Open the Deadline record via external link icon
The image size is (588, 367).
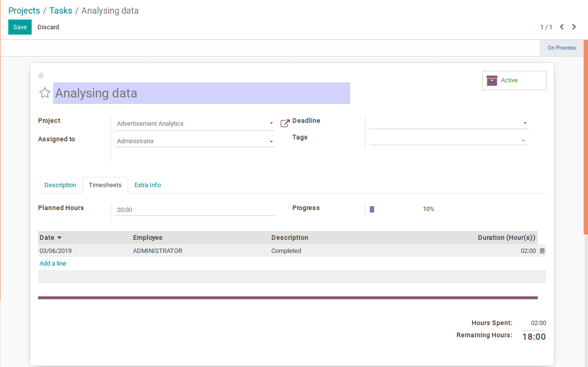tap(285, 123)
